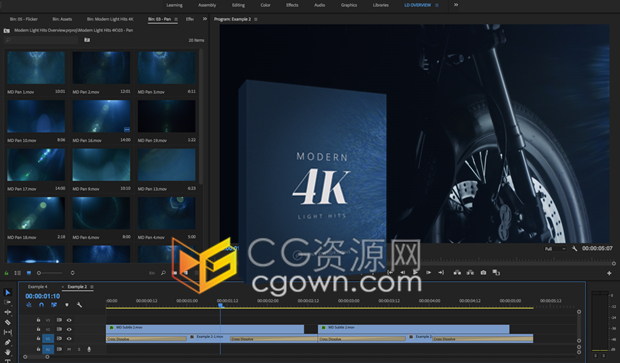Click the project panel search field
Image resolution: width=620 pixels, height=363 pixels.
pos(42,40)
